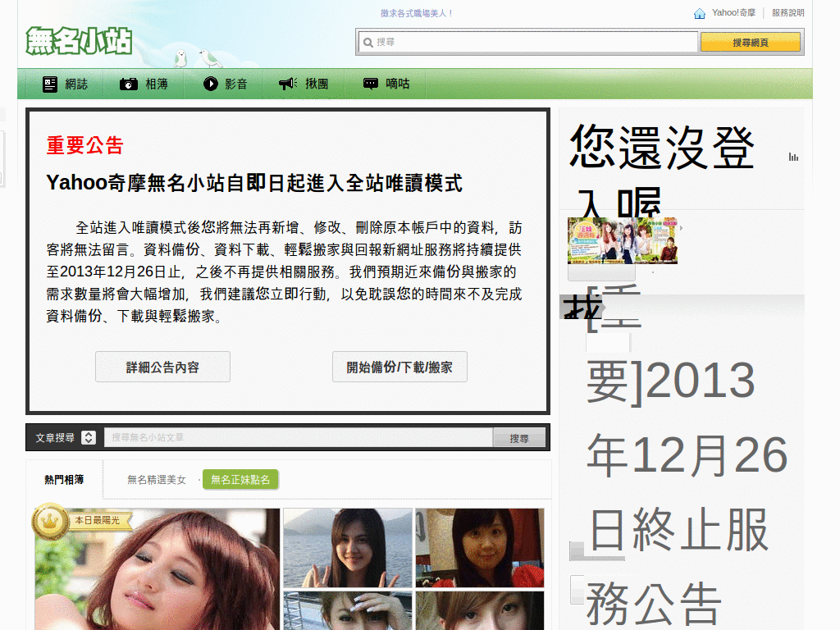Focus the top 搜尋 input field
840x630 pixels.
click(x=527, y=42)
